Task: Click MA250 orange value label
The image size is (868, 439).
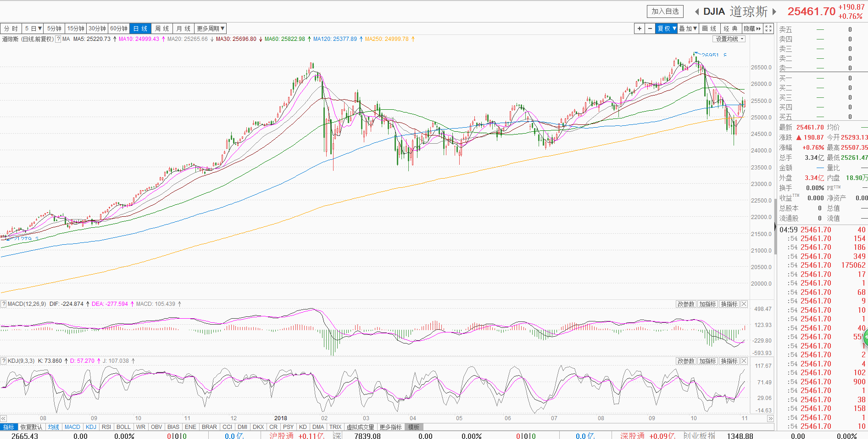Action: [387, 39]
